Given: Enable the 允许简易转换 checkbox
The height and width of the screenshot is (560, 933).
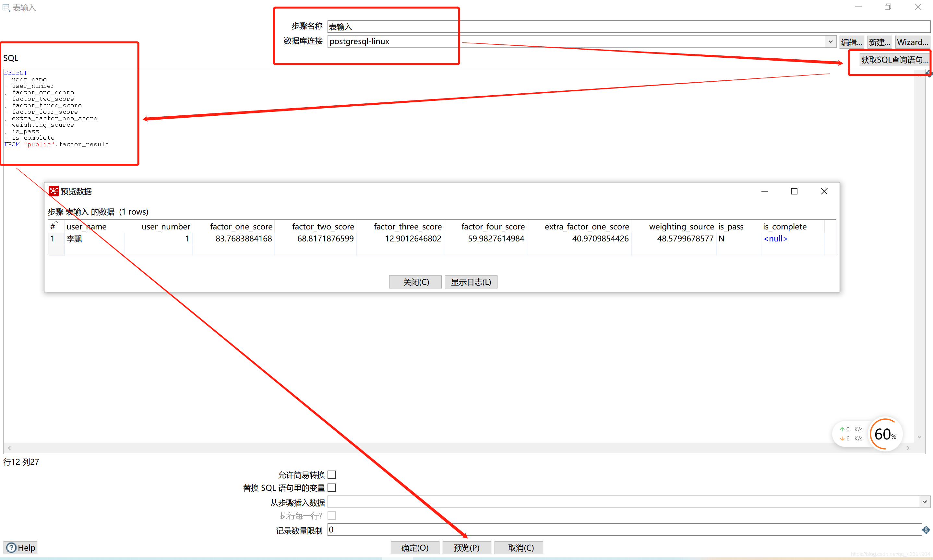Looking at the screenshot, I should point(331,475).
